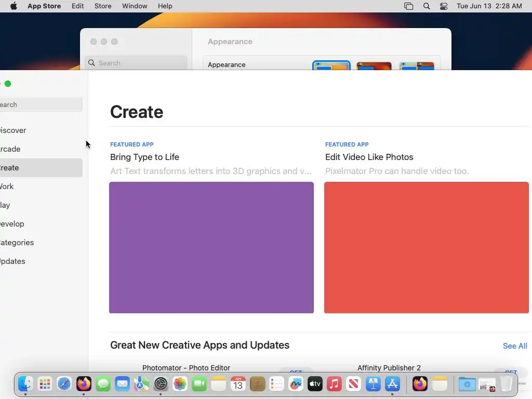Select the last Appearance thumbnail in Settings

417,66
